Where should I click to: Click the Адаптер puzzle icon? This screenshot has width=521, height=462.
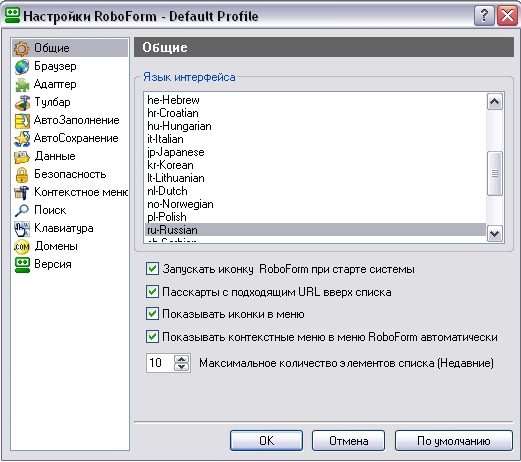[x=22, y=85]
